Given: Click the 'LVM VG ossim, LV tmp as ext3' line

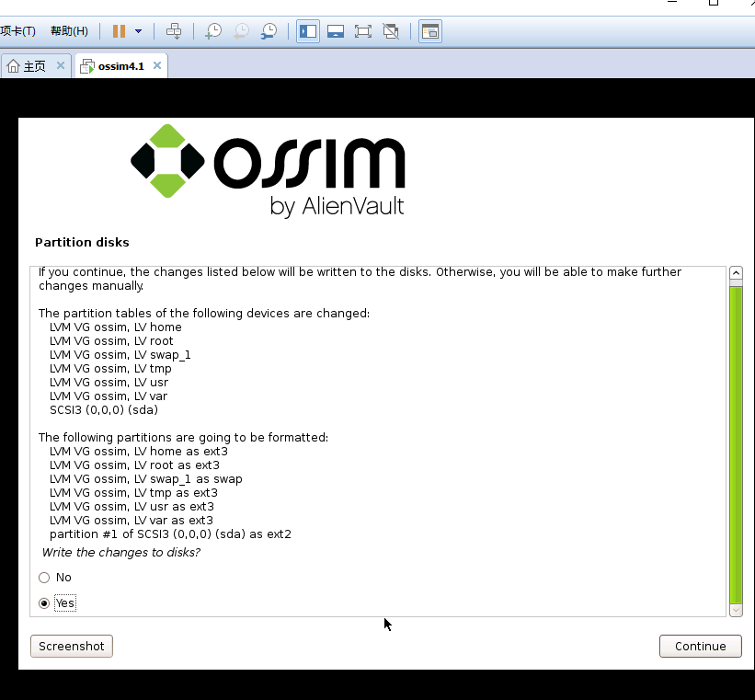Looking at the screenshot, I should 134,493.
